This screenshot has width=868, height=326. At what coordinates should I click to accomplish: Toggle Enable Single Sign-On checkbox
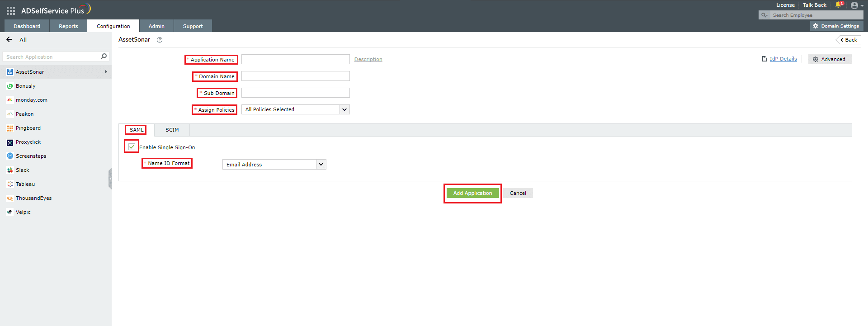(132, 146)
